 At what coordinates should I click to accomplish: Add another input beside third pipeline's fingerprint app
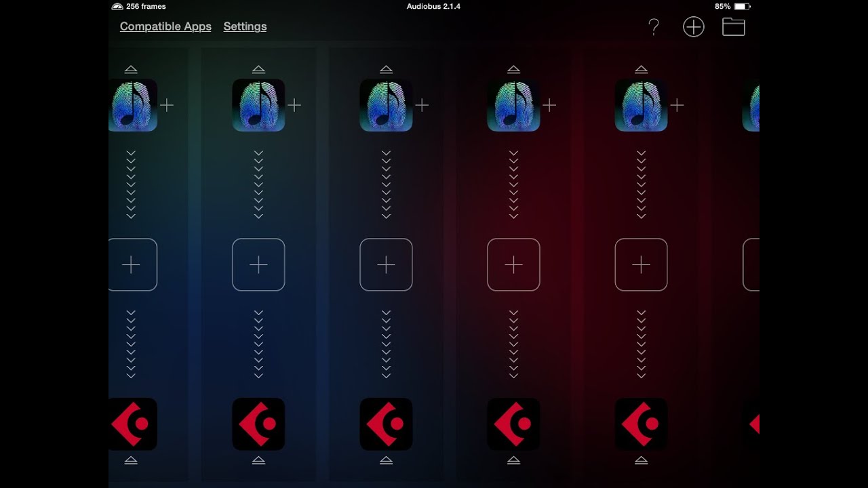422,105
